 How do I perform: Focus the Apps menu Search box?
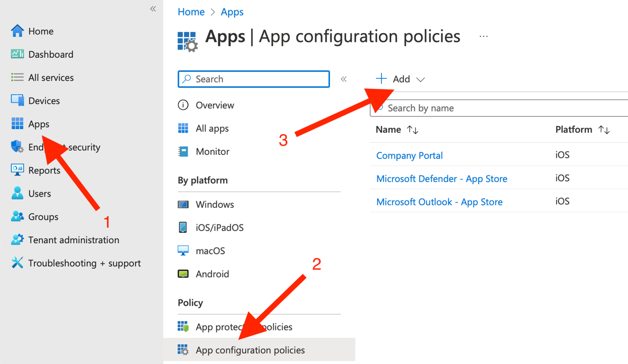pyautogui.click(x=254, y=79)
